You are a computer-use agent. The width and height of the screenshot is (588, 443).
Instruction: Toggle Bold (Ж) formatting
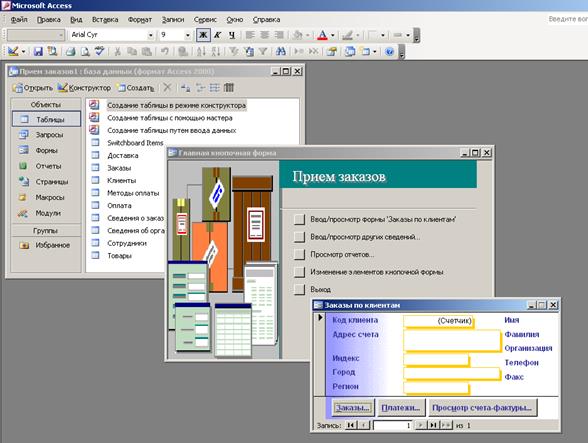(203, 35)
